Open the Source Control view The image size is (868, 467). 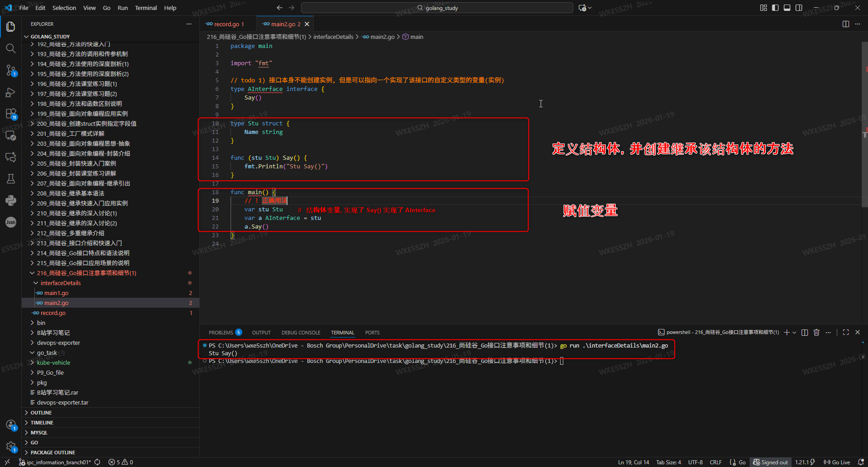click(x=11, y=70)
